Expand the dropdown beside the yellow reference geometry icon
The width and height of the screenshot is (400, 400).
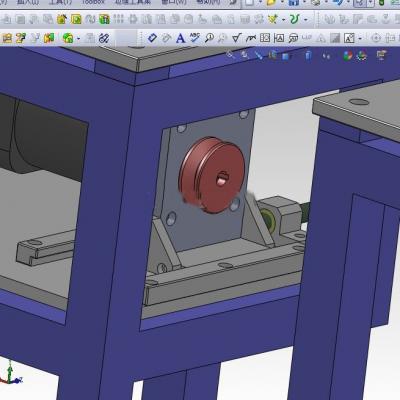point(284,20)
